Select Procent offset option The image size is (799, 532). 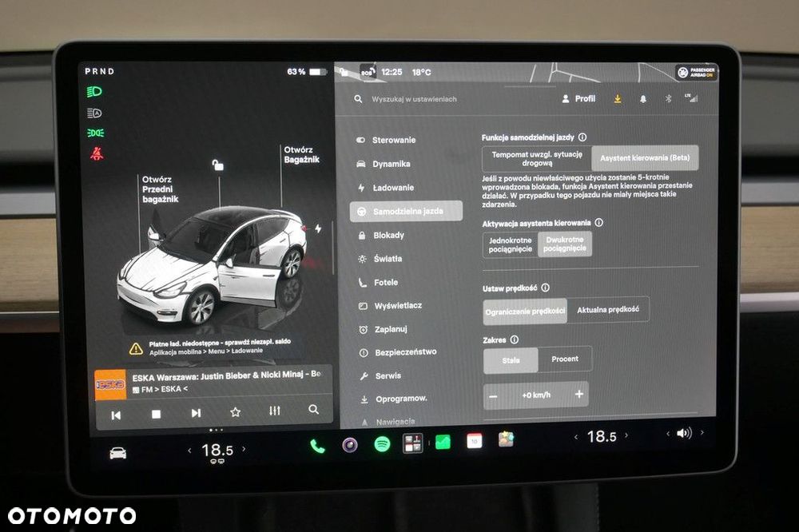[x=565, y=359]
